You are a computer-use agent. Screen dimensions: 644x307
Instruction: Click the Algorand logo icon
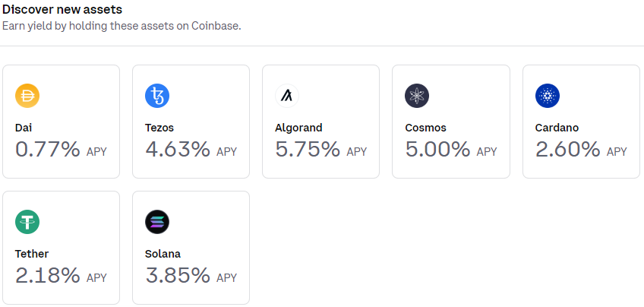(287, 96)
